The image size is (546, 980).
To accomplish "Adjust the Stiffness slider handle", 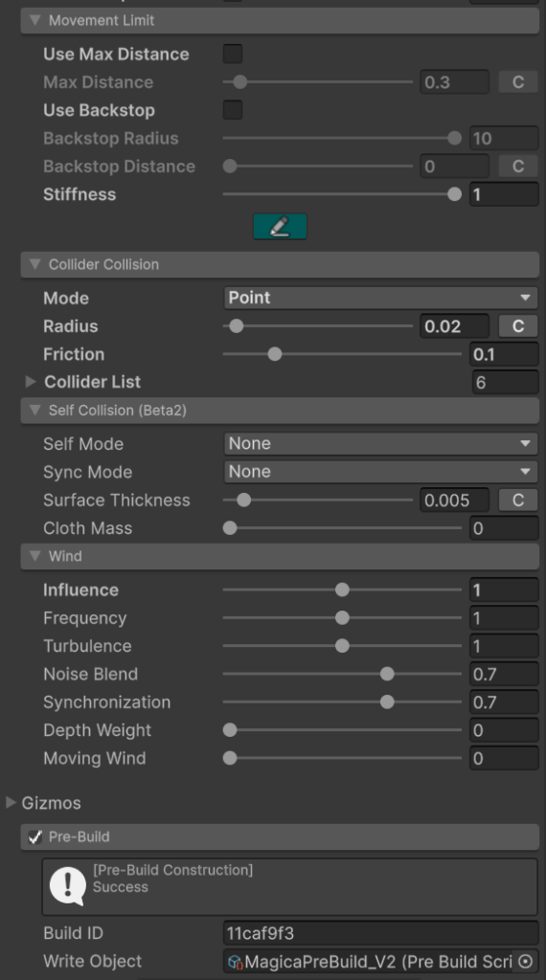I will pos(455,194).
